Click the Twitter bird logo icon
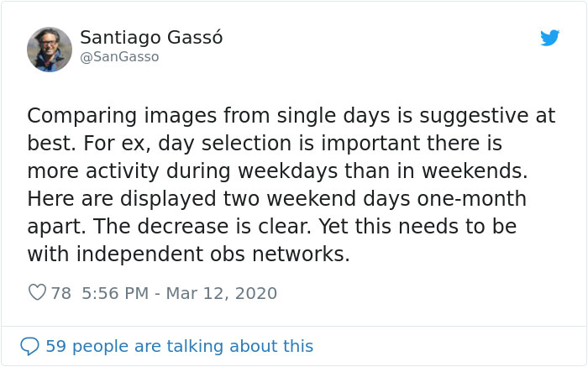Viewport: 588px width, 367px height. point(549,38)
